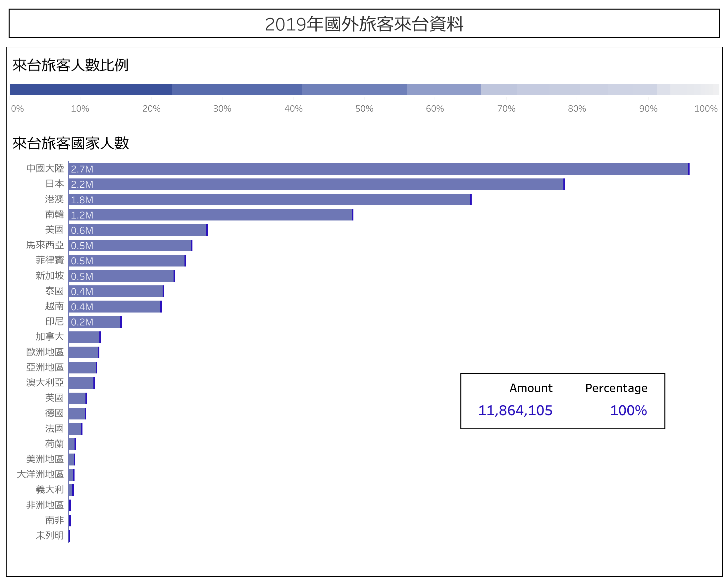
Task: Select the 港澳 row label
Action: [x=54, y=199]
